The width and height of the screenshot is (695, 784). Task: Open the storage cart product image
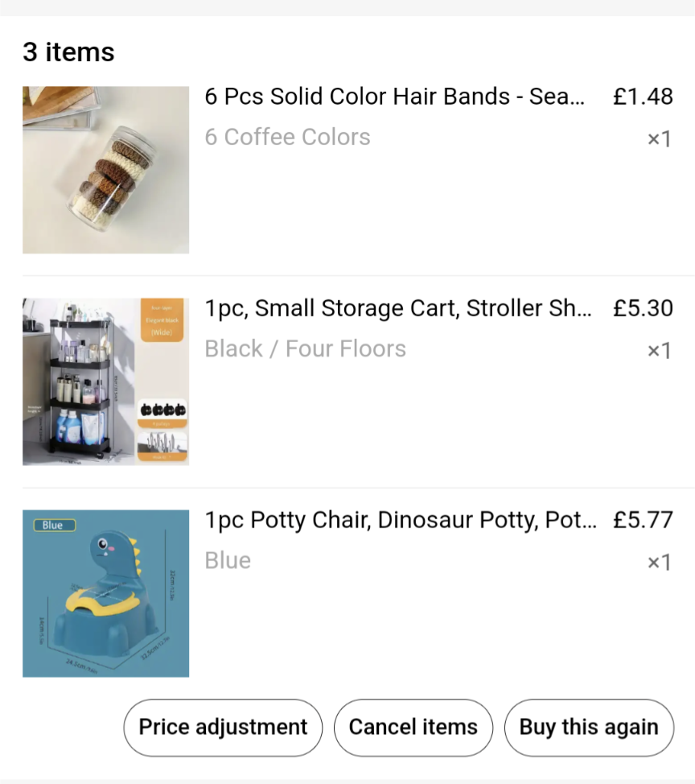click(x=105, y=382)
